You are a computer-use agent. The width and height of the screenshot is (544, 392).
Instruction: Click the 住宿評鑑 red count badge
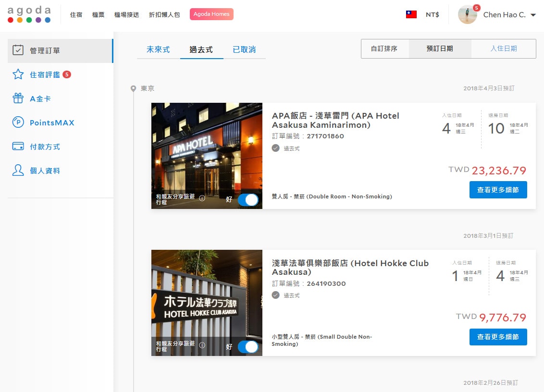tap(67, 74)
